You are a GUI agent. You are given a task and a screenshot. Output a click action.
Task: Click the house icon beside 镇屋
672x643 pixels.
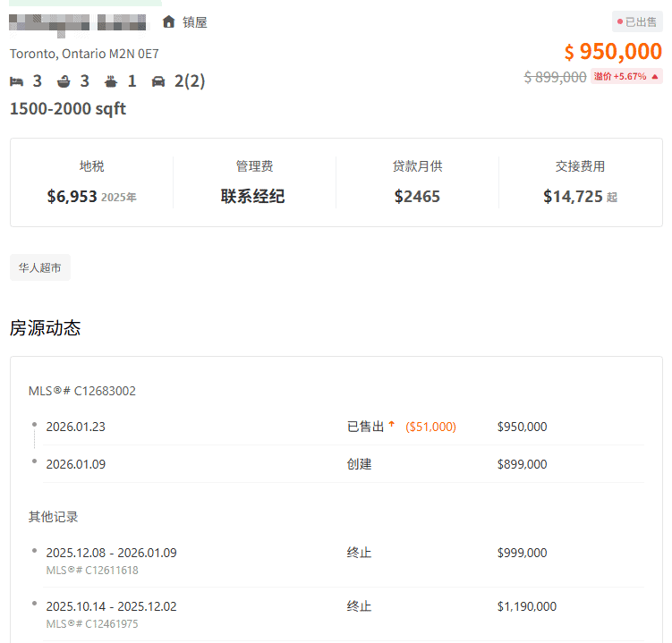(168, 21)
